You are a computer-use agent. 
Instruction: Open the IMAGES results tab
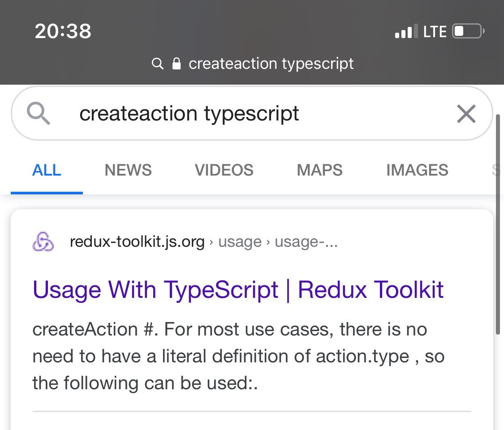(417, 170)
